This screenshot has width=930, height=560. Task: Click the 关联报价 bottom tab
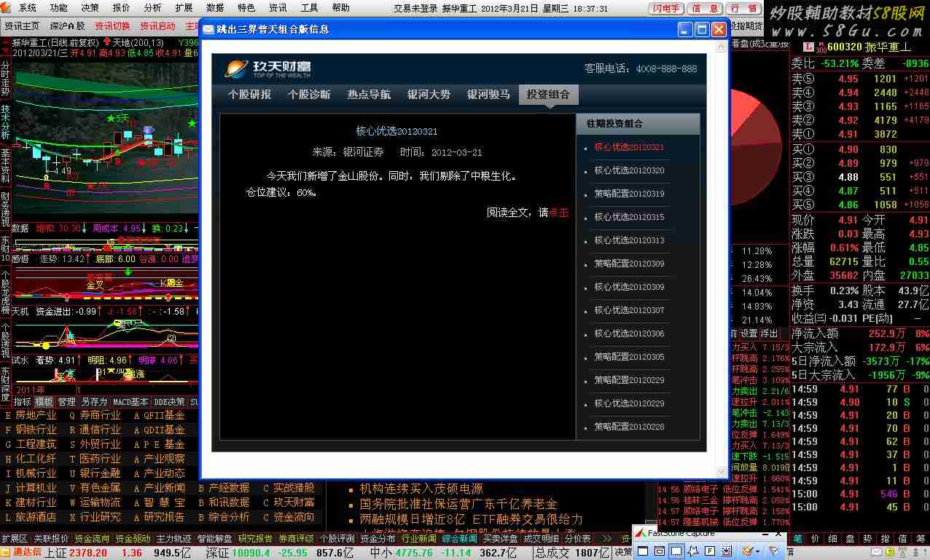[x=51, y=539]
